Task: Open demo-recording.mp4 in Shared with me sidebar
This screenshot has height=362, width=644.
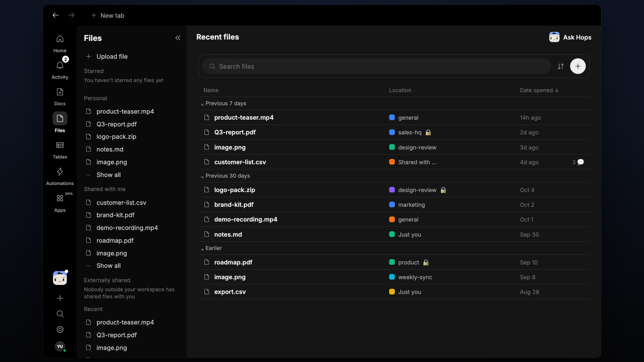Action: [127, 228]
